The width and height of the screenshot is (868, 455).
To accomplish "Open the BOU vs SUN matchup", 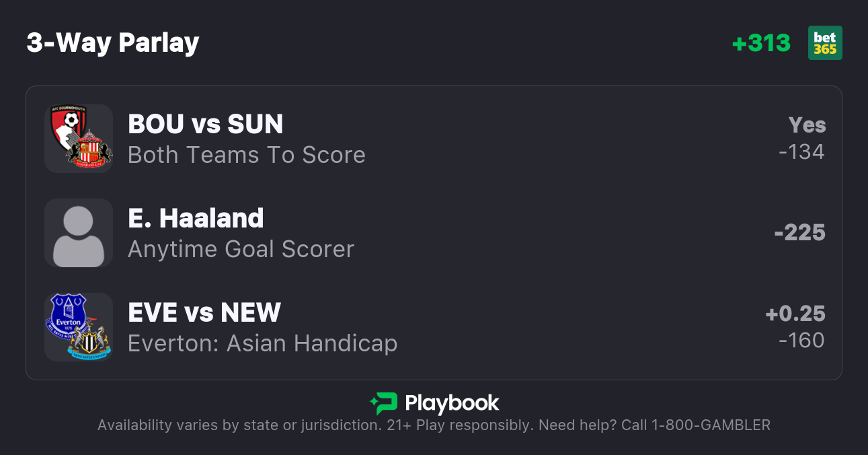I will tap(206, 124).
